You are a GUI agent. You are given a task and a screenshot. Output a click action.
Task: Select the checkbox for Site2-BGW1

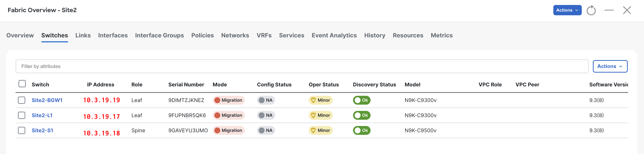coord(22,100)
